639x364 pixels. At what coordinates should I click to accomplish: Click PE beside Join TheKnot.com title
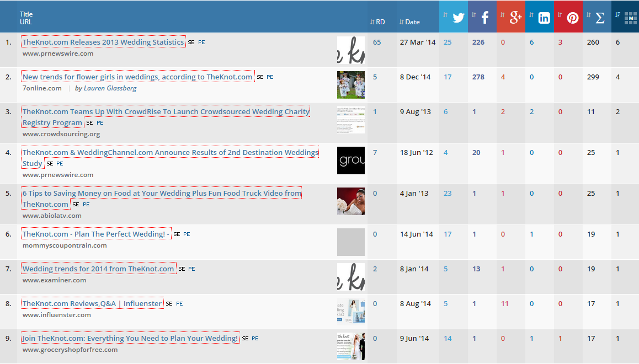tap(255, 338)
